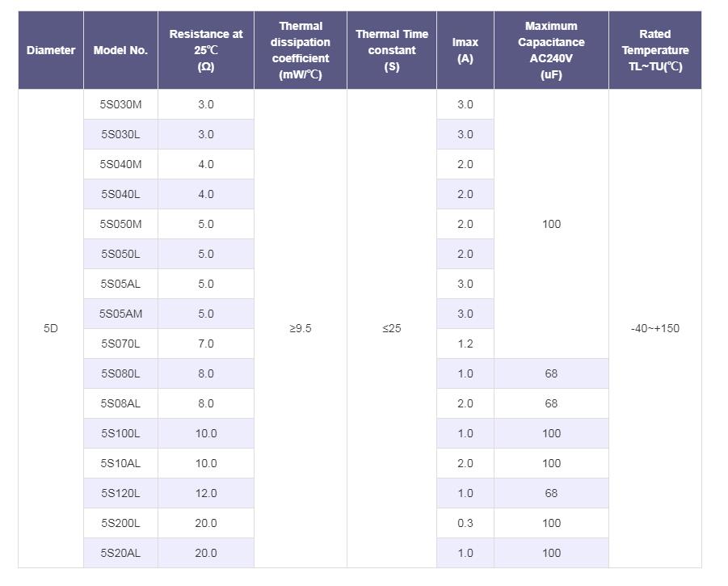Screen dimensions: 728x586
Task: Click the 5S08AL model number
Action: 120,403
